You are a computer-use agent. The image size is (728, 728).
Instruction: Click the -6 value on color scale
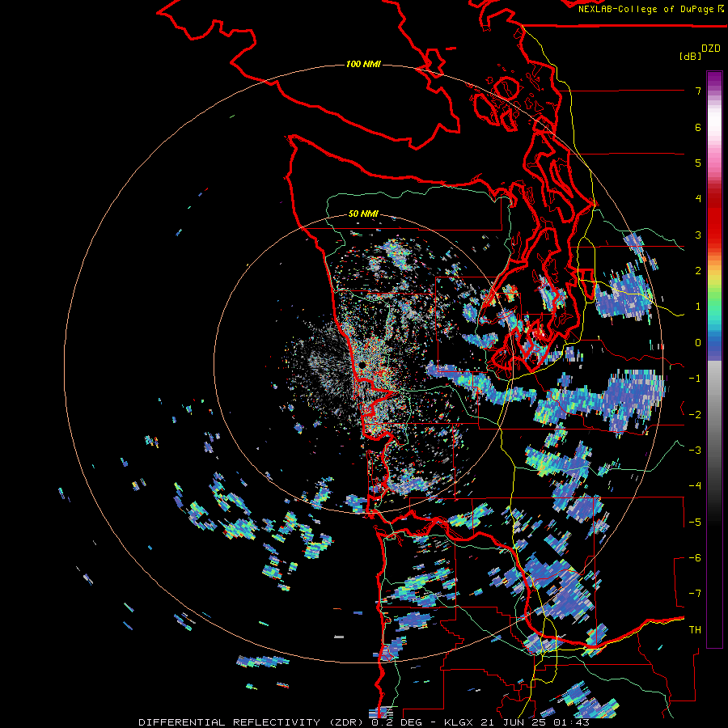coord(695,557)
